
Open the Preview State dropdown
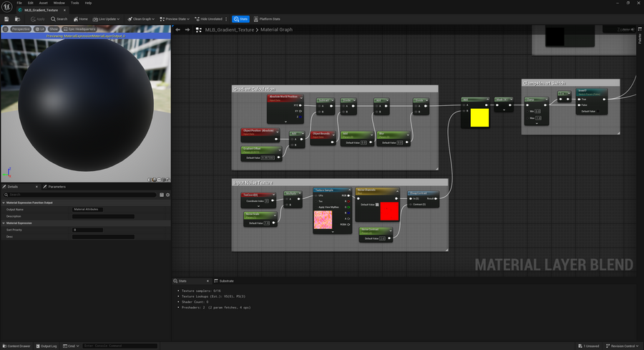(x=175, y=19)
